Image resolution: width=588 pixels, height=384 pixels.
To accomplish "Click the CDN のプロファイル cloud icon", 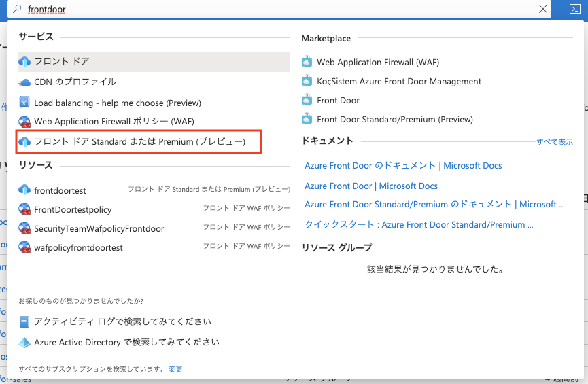I will tap(24, 82).
